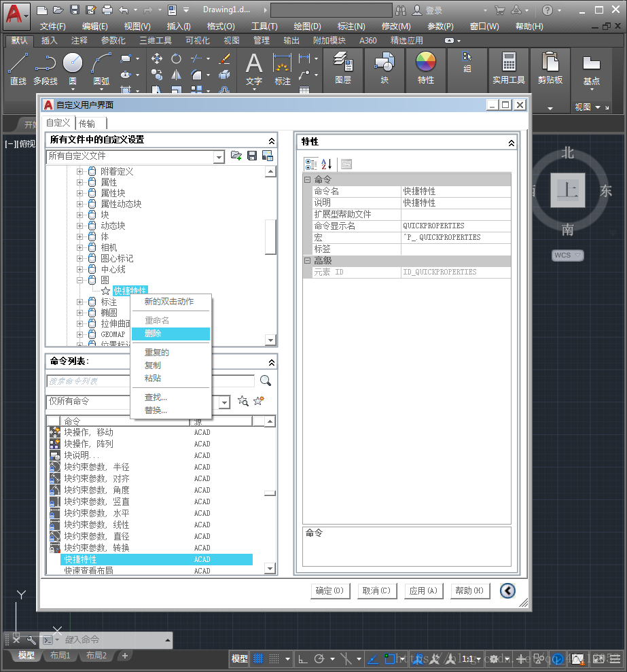This screenshot has width=627, height=672.
Task: Select the Arc (圆弧) tool
Action: point(101,69)
